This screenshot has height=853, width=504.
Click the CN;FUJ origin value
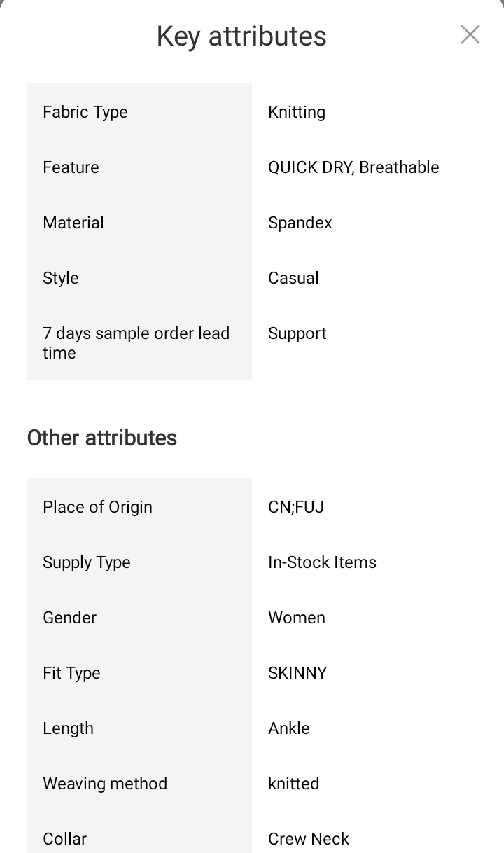(296, 507)
